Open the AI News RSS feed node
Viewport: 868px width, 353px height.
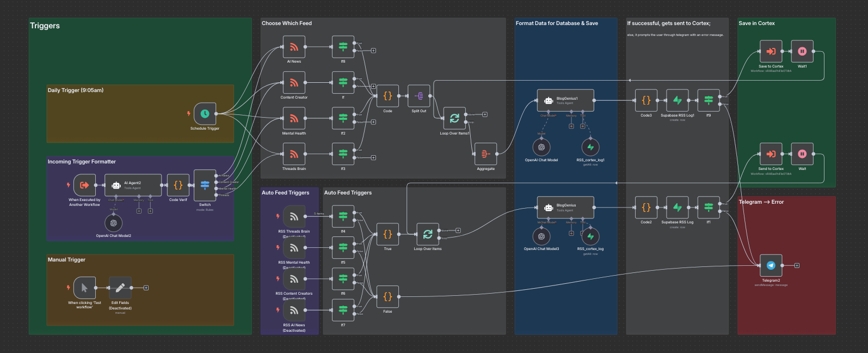pyautogui.click(x=294, y=47)
